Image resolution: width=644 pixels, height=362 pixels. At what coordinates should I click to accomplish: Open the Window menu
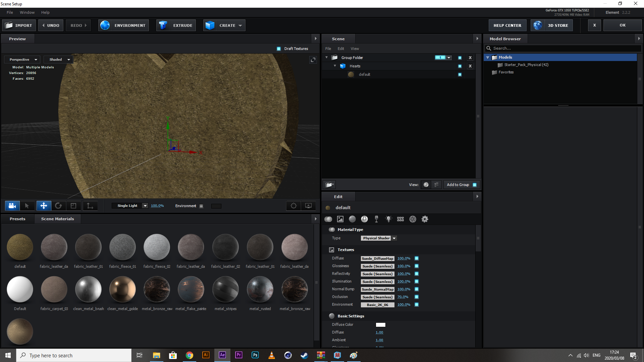[27, 12]
